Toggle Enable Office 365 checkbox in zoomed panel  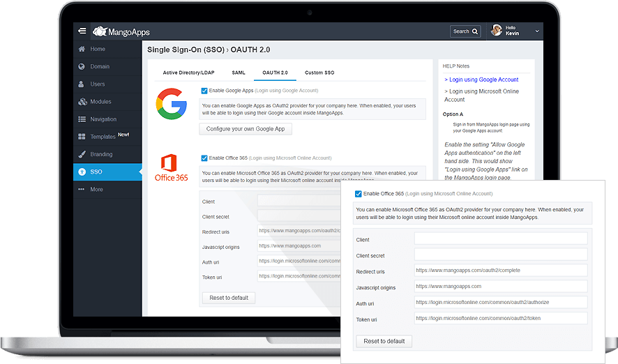coord(359,194)
